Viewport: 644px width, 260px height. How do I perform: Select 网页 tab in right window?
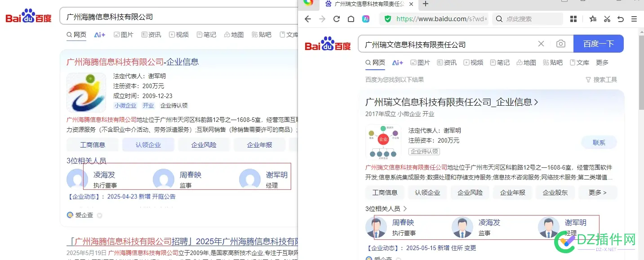click(375, 63)
